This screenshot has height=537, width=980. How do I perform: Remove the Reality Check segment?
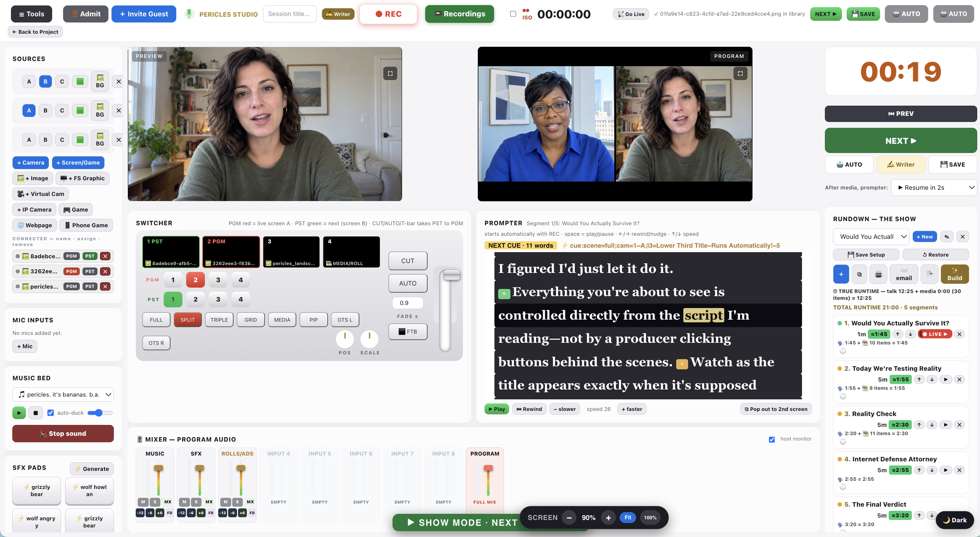coord(960,425)
